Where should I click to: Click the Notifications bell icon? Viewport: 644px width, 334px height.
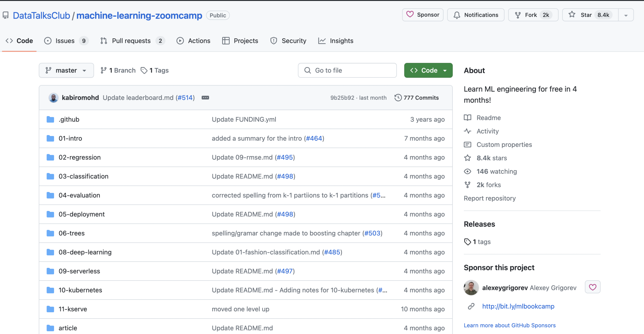point(457,15)
